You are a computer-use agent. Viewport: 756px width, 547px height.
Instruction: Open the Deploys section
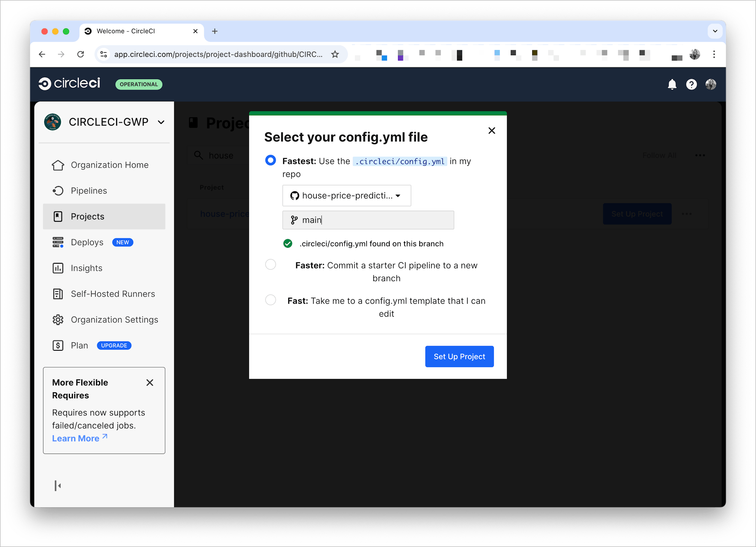[x=87, y=242]
